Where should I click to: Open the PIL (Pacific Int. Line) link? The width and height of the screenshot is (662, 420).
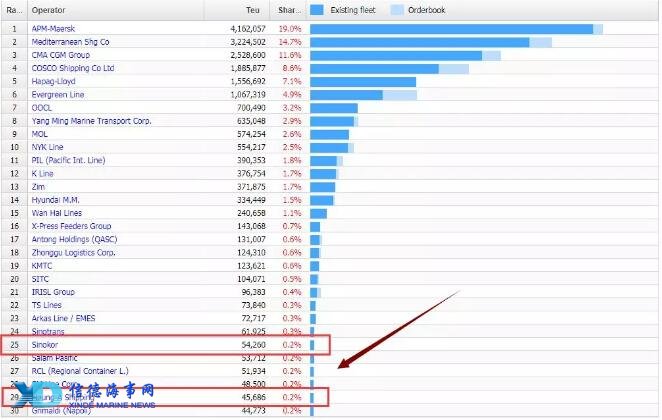click(68, 160)
